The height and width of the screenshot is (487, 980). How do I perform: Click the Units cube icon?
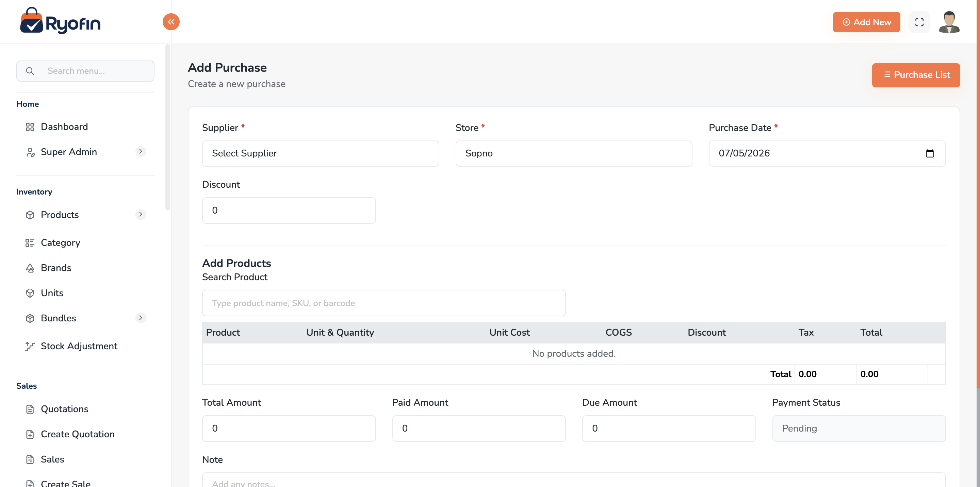[x=30, y=293]
